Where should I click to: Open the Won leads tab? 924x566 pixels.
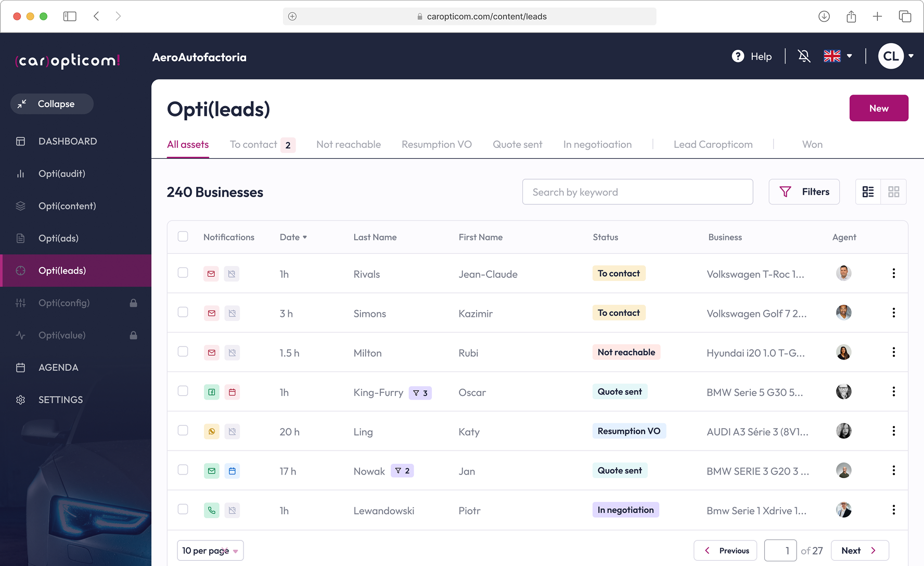[x=812, y=144]
